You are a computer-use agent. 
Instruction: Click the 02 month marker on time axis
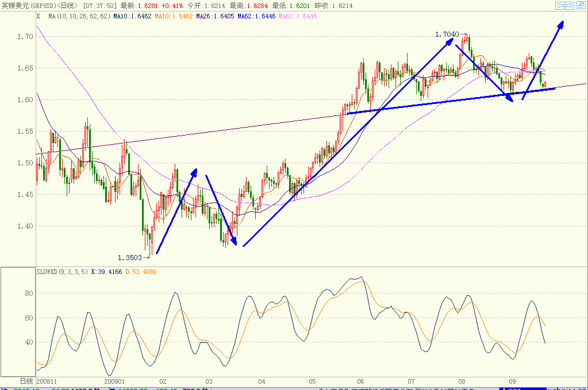point(163,381)
